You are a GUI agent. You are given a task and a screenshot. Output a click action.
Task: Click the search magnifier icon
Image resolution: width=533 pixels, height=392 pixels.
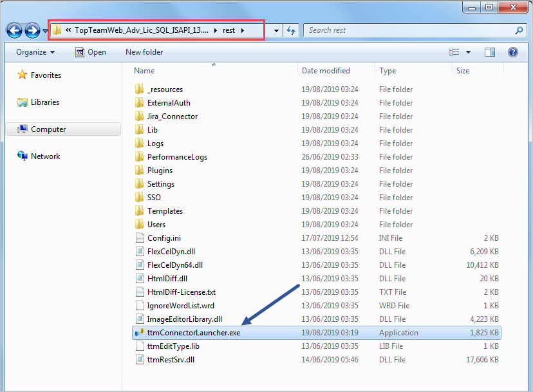[519, 30]
